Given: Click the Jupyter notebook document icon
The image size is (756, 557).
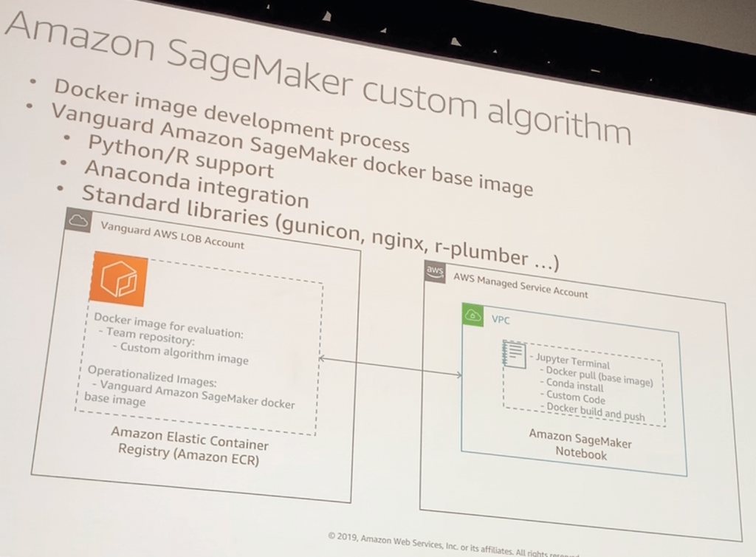Looking at the screenshot, I should coord(514,354).
